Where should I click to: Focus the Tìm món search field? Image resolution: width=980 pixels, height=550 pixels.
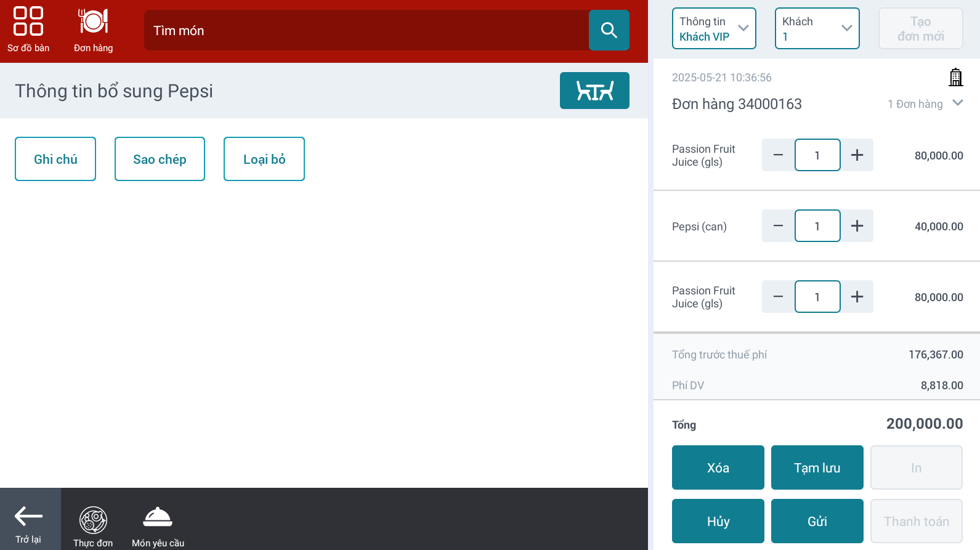pyautogui.click(x=366, y=30)
